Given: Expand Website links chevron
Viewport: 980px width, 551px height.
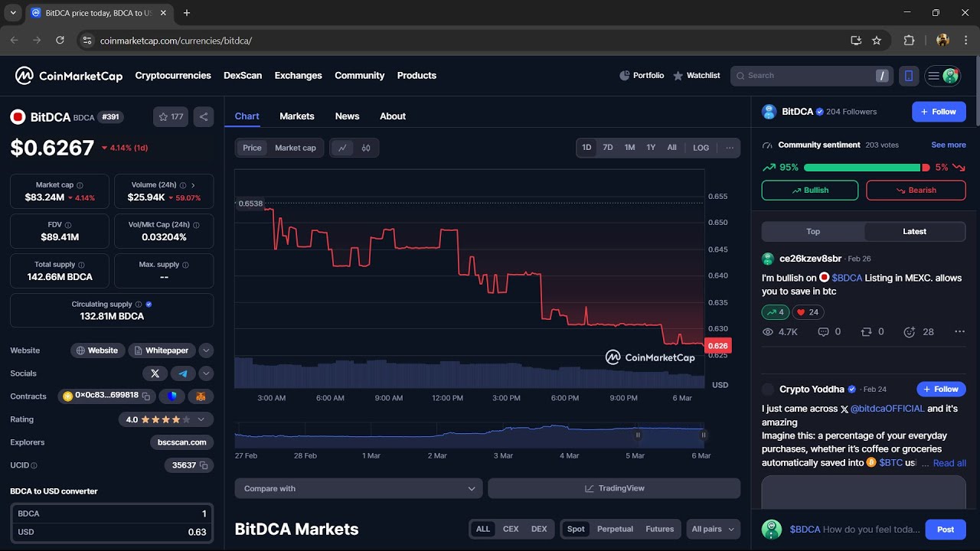Looking at the screenshot, I should pyautogui.click(x=206, y=350).
